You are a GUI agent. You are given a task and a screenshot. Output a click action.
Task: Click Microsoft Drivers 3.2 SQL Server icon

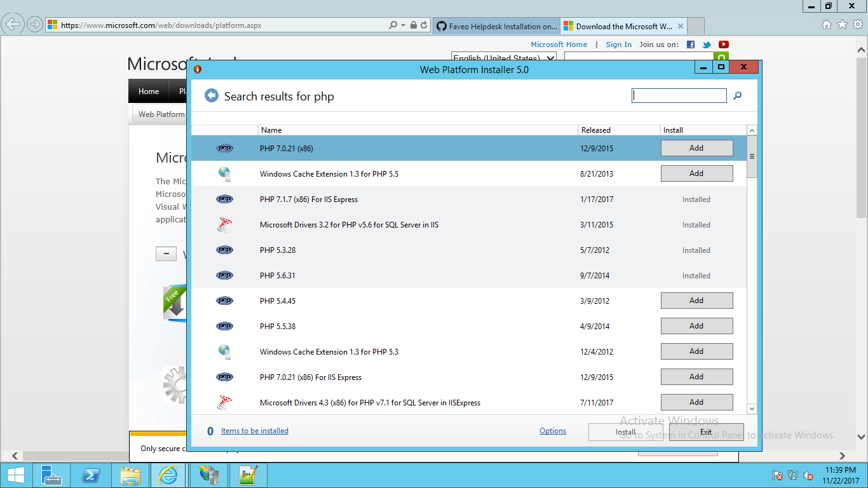[224, 224]
